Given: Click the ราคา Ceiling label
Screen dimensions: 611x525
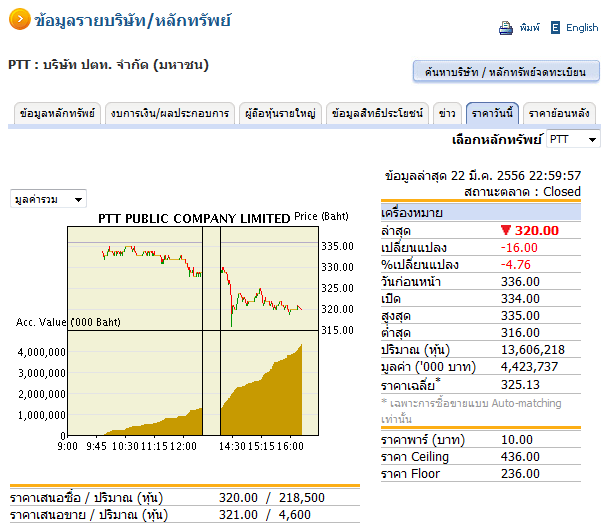Looking at the screenshot, I should click(x=415, y=457).
